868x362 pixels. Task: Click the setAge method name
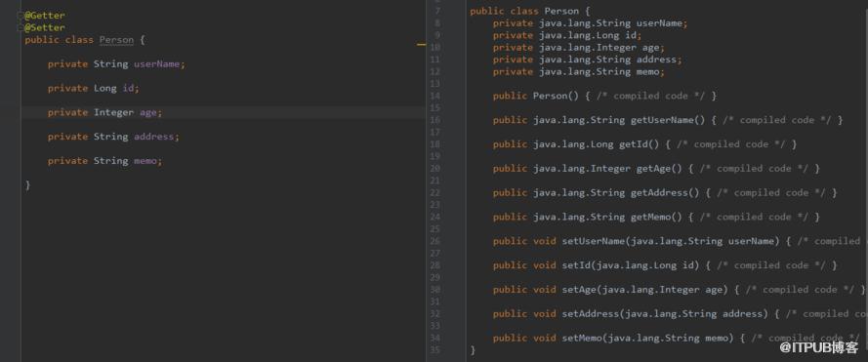point(579,290)
